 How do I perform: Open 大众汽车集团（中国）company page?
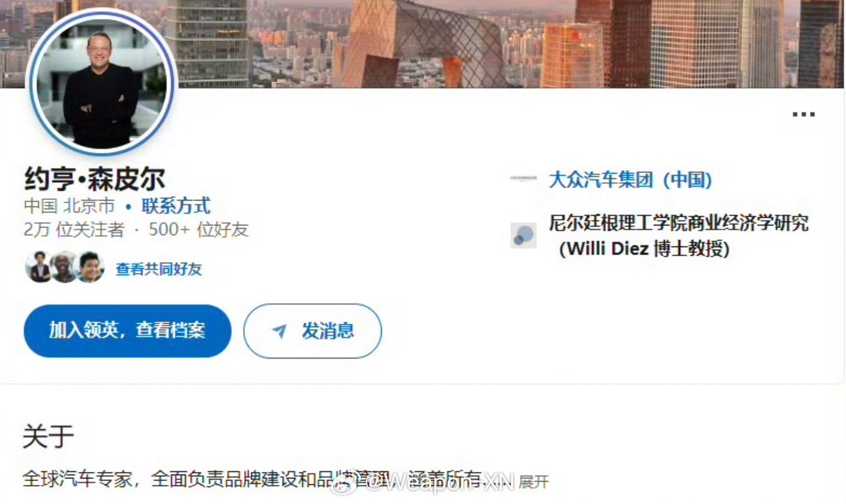pyautogui.click(x=630, y=180)
